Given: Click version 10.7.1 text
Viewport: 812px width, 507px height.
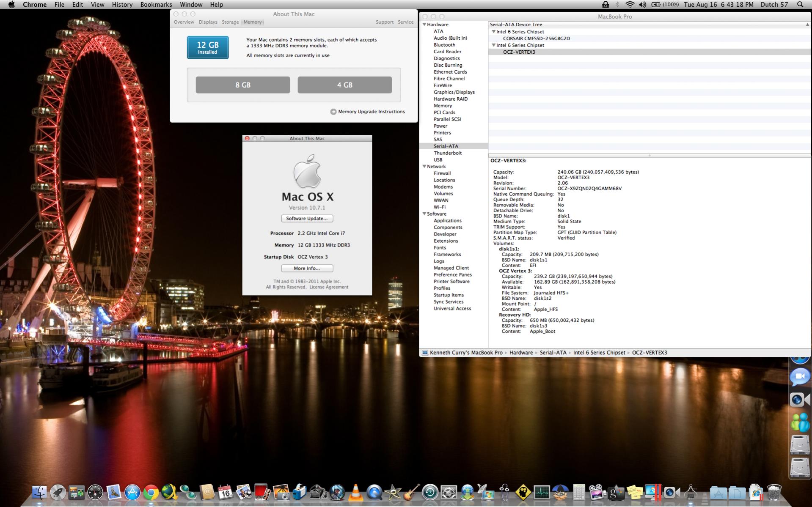Looking at the screenshot, I should tap(307, 208).
